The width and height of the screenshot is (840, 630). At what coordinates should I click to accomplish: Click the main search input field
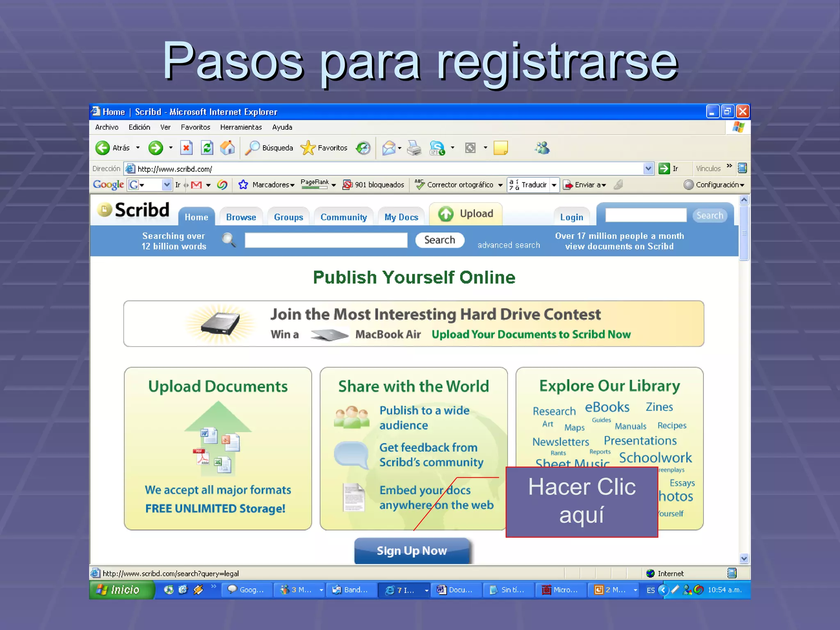pyautogui.click(x=326, y=240)
